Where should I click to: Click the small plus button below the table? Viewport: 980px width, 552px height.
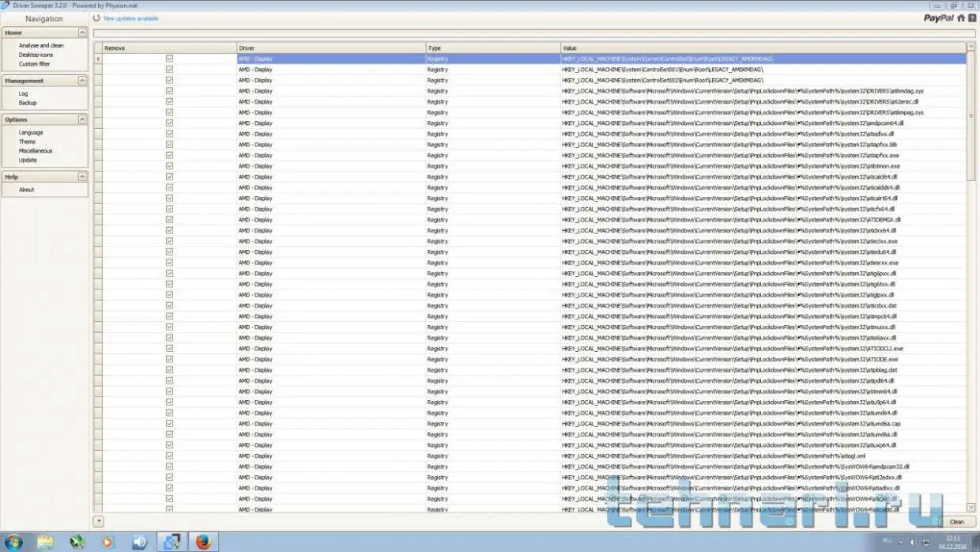[98, 520]
